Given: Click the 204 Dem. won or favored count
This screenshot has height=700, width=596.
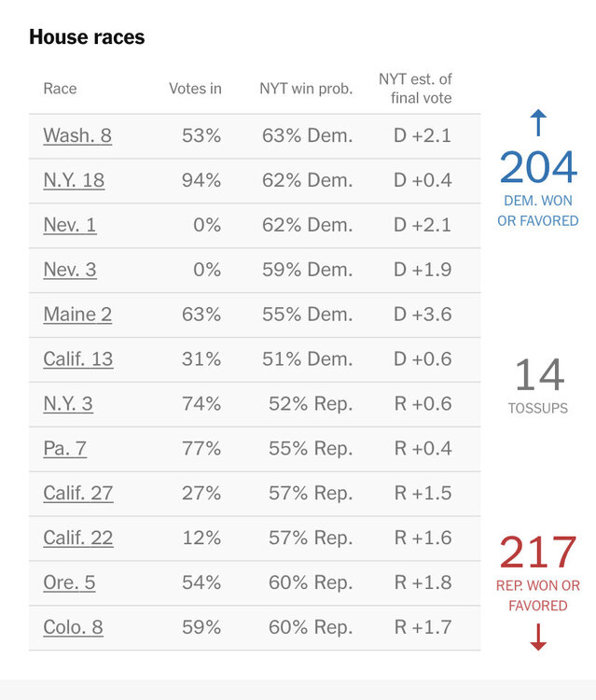Looking at the screenshot, I should pos(538,168).
